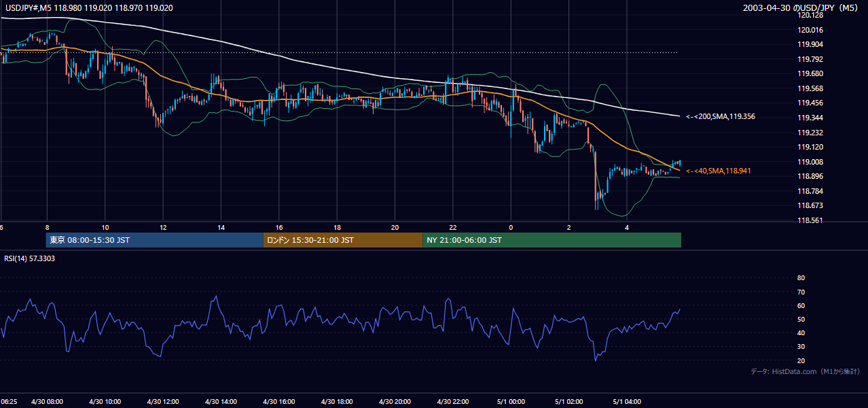Click the Tokyo 08:00-15:30 JST session bar
Image resolution: width=868 pixels, height=408 pixels.
(x=155, y=240)
